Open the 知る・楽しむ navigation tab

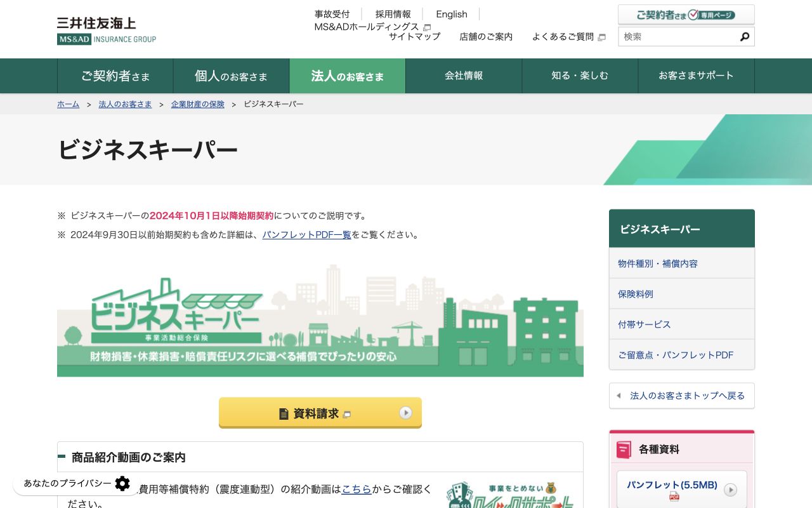(580, 76)
